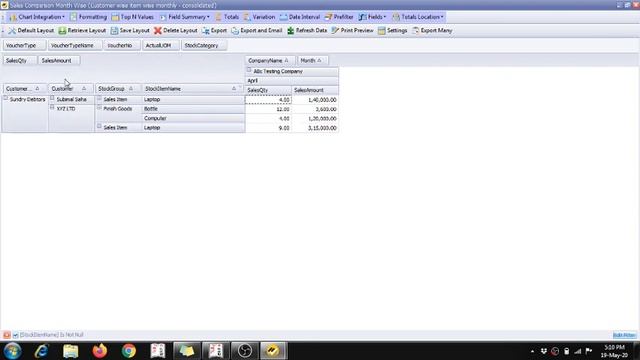
Task: Save Layout via toolbar
Action: click(130, 31)
